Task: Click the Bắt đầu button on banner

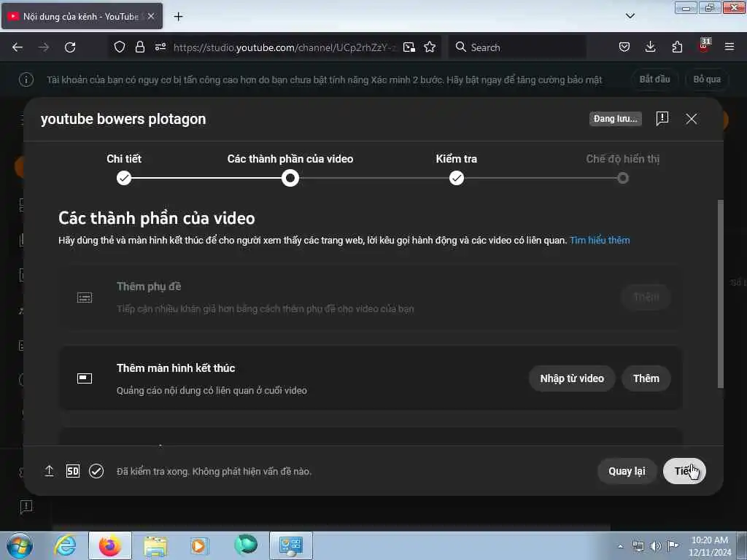Action: coord(654,79)
